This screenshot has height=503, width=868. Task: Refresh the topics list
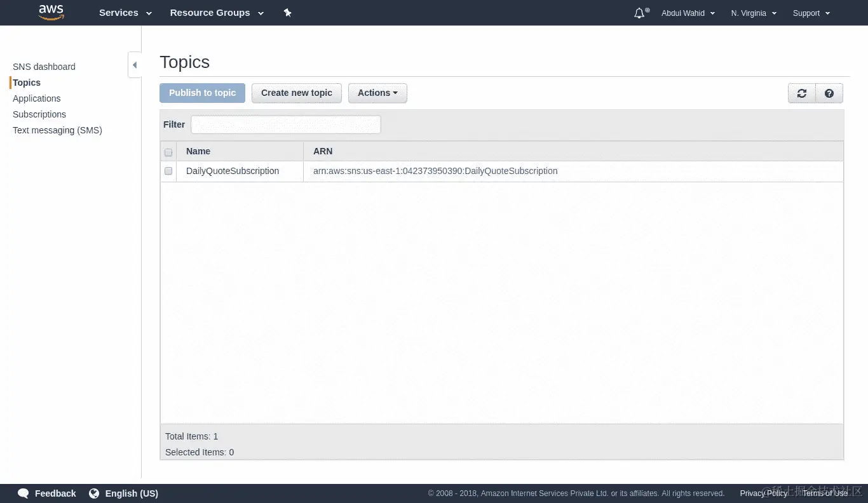click(x=802, y=93)
